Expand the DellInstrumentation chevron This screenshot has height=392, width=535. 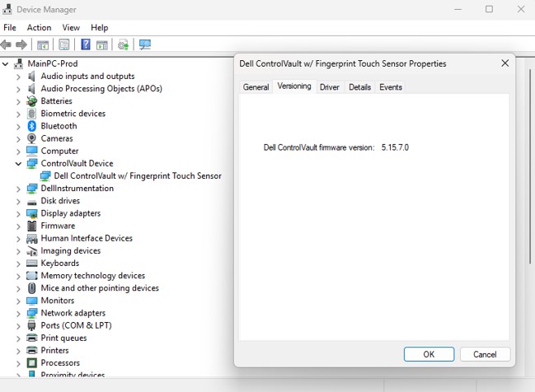[x=18, y=189]
